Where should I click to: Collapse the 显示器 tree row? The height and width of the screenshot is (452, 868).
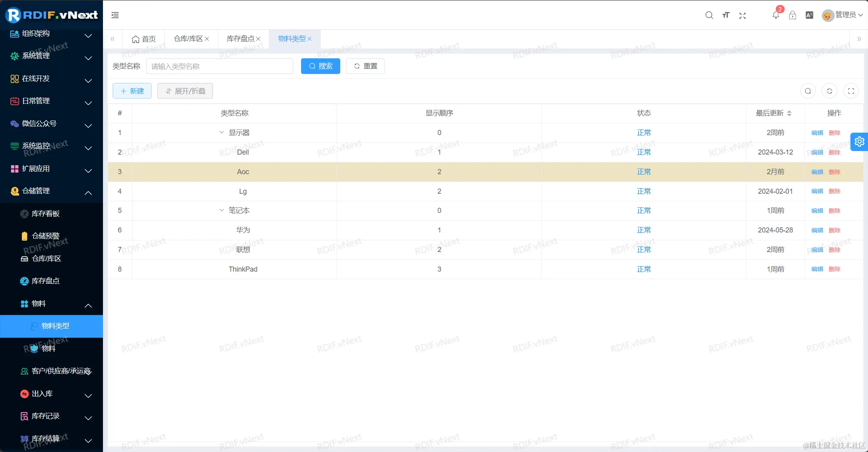point(222,132)
